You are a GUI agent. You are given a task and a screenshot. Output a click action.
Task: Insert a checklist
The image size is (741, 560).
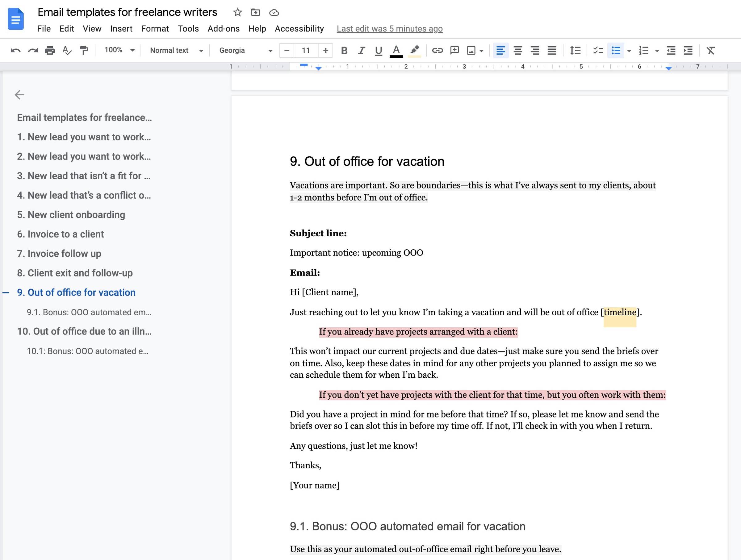click(598, 51)
